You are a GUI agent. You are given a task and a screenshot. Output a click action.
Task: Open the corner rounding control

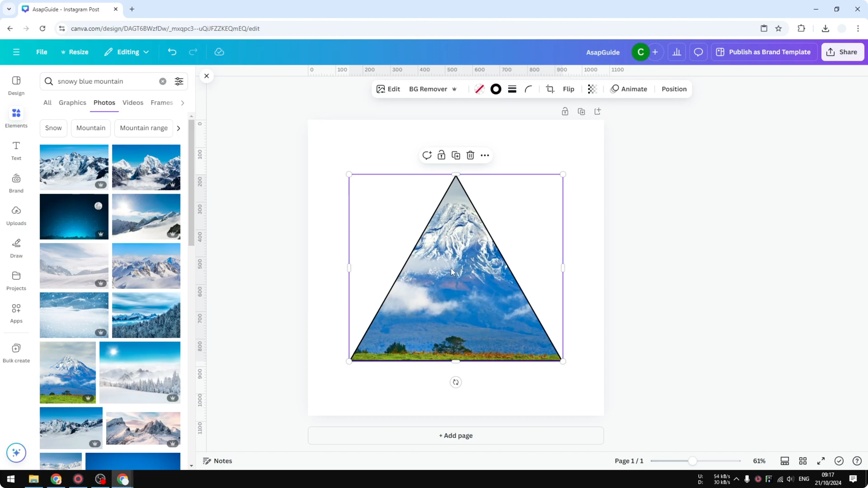click(x=528, y=89)
